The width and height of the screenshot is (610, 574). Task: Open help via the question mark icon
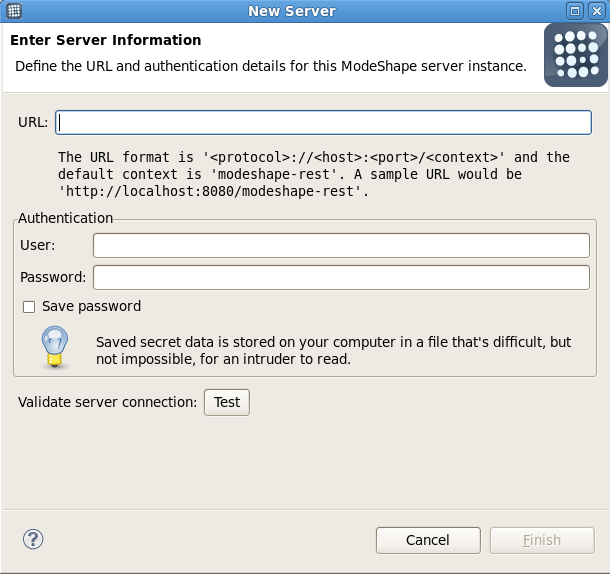(33, 540)
